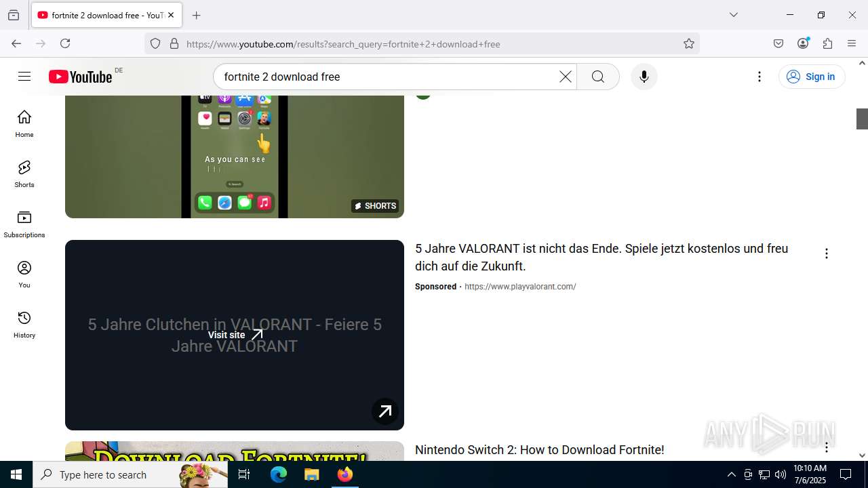Open the Windows Start menu

pos(16,474)
